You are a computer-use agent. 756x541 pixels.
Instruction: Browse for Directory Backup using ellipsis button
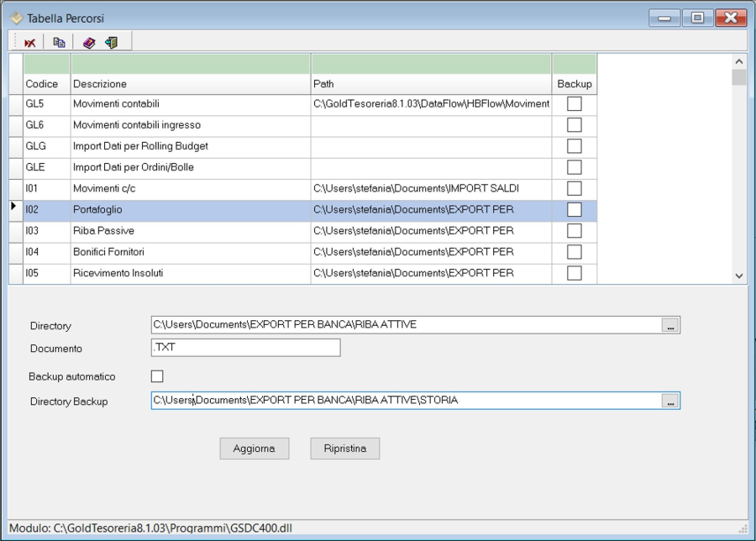(x=669, y=402)
